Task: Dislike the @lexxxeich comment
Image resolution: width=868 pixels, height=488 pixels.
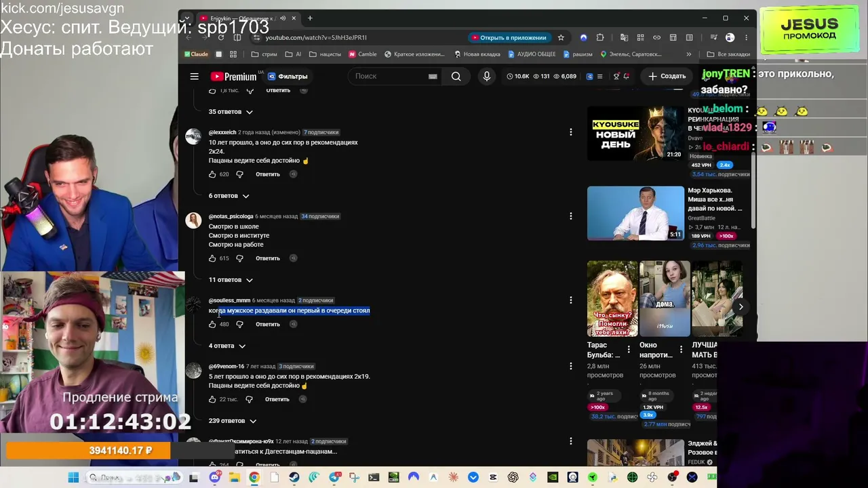Action: (239, 174)
